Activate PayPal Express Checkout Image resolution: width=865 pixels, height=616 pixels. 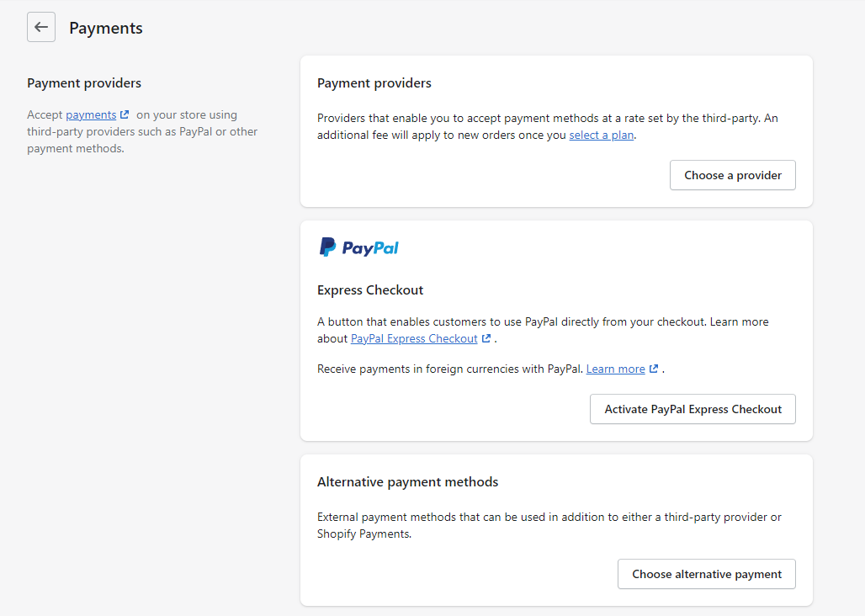(x=692, y=409)
